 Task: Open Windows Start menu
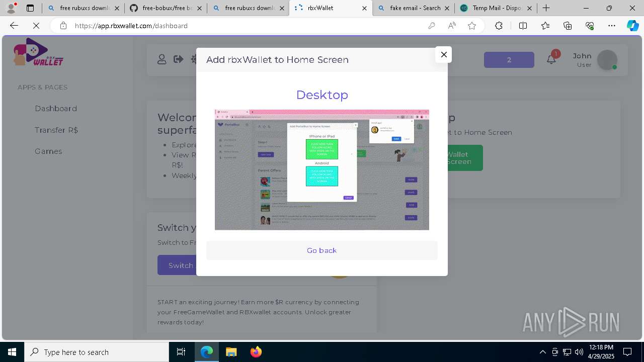pos(12,352)
